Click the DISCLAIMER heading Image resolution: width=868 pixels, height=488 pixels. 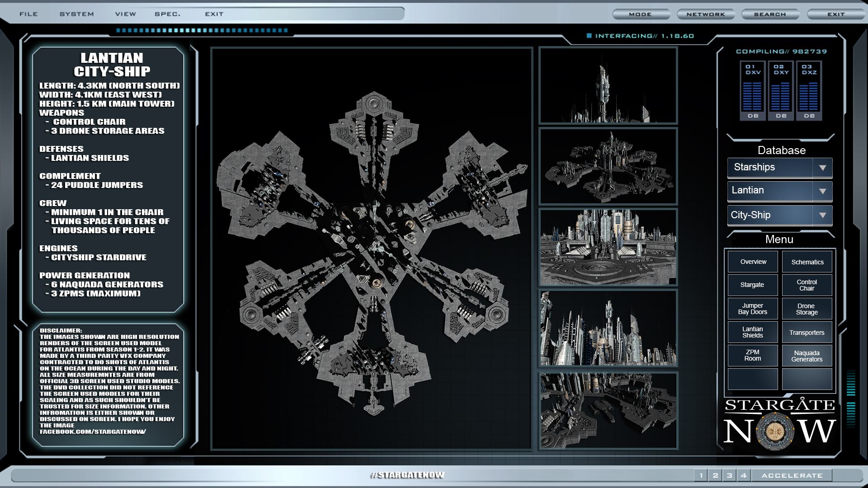(x=61, y=330)
